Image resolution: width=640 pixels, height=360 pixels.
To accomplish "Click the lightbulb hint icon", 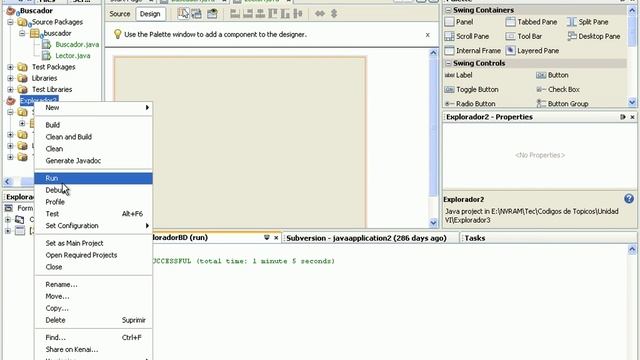I will 118,34.
